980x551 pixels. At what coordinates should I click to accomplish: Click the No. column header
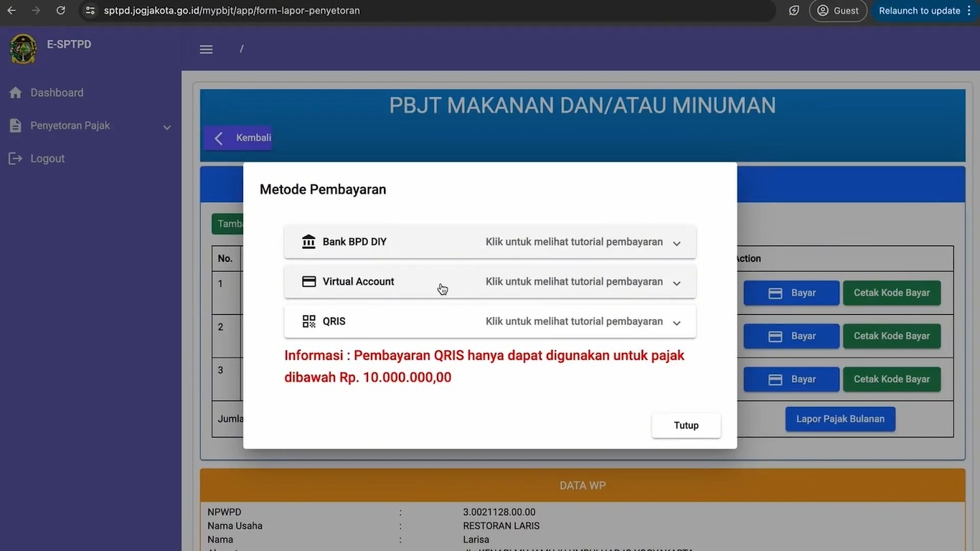pyautogui.click(x=225, y=258)
